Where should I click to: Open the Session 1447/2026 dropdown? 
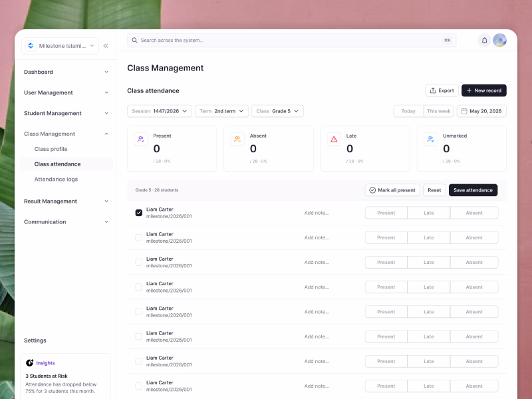click(x=160, y=111)
